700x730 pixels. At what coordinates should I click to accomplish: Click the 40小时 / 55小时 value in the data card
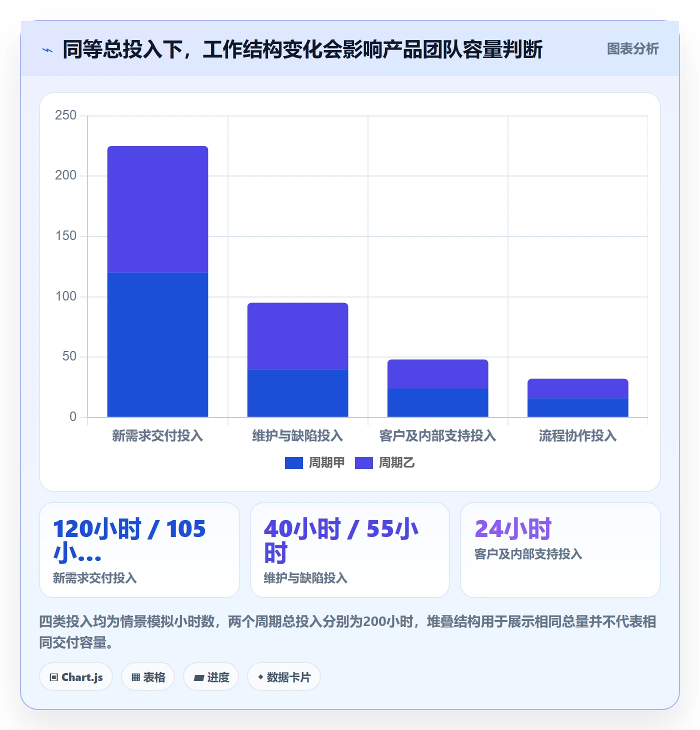pyautogui.click(x=341, y=541)
